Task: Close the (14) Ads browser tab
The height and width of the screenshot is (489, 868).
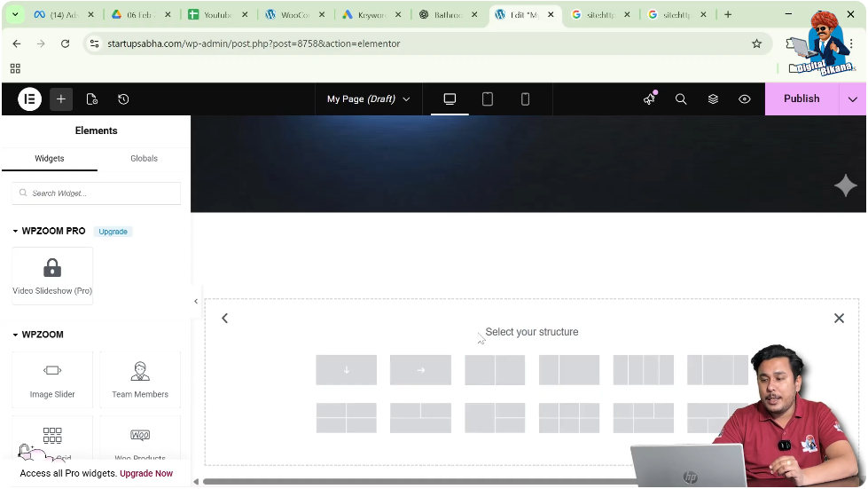Action: point(90,14)
